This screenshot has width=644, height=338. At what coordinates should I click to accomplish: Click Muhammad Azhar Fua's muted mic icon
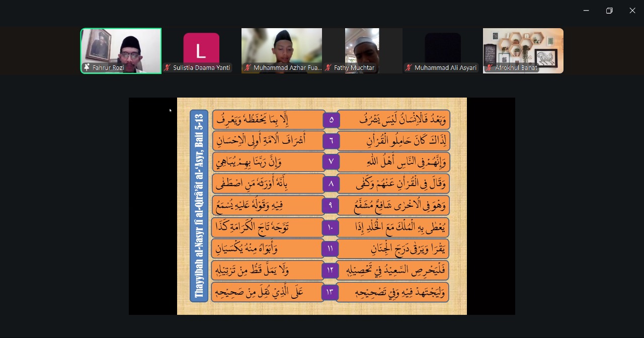[x=248, y=67]
